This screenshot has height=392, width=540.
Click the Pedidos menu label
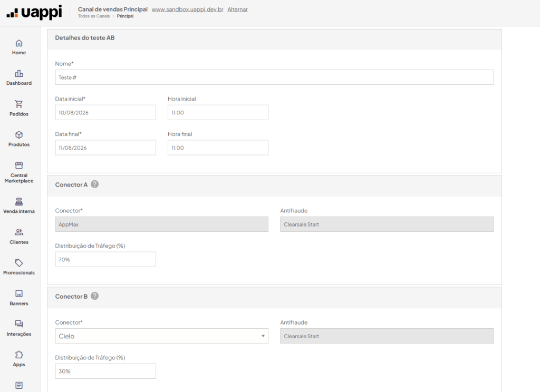19,114
